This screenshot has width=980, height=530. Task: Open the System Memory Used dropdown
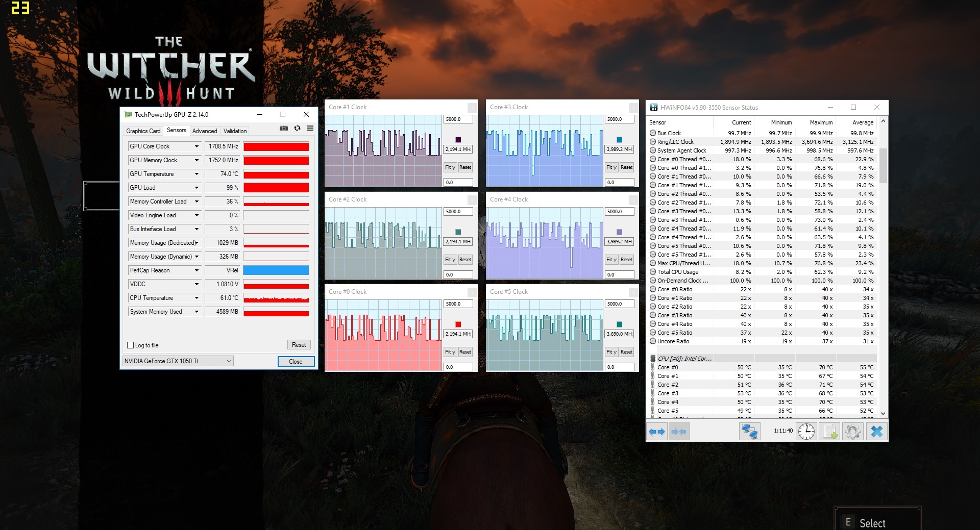point(197,312)
